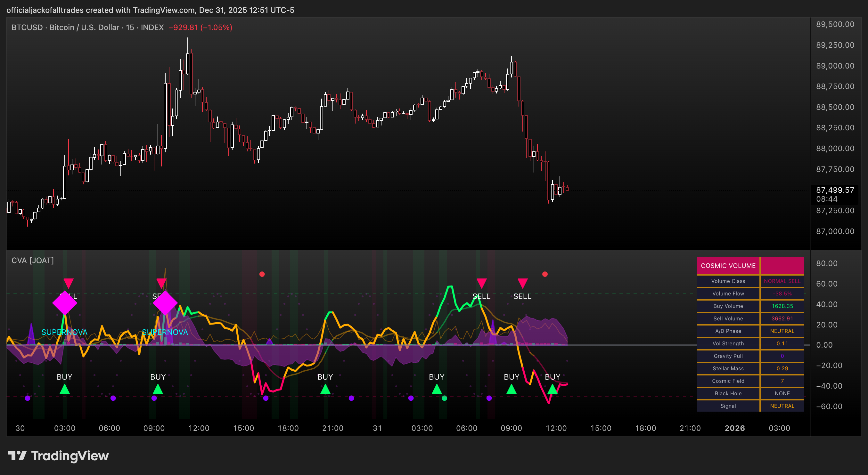Click the Cosmic Field value 7
The height and width of the screenshot is (475, 868).
(x=782, y=381)
